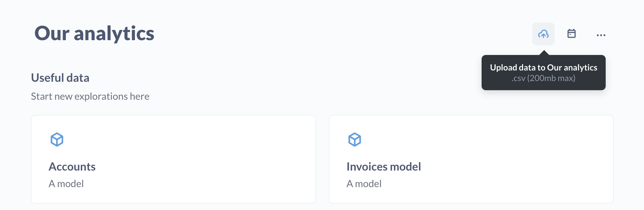Click the upload data cloud icon

click(x=543, y=34)
